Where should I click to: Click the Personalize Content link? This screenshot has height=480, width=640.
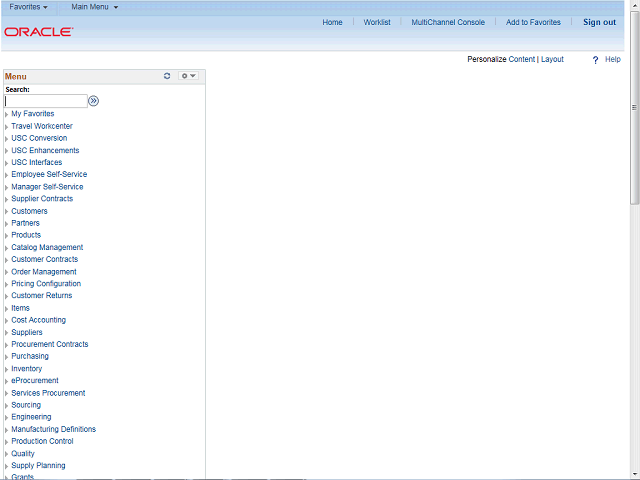coord(521,59)
